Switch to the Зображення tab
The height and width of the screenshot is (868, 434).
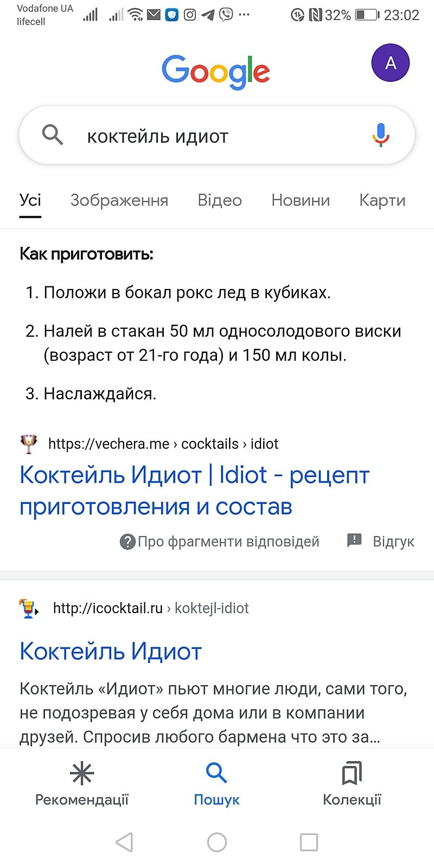pyautogui.click(x=119, y=200)
